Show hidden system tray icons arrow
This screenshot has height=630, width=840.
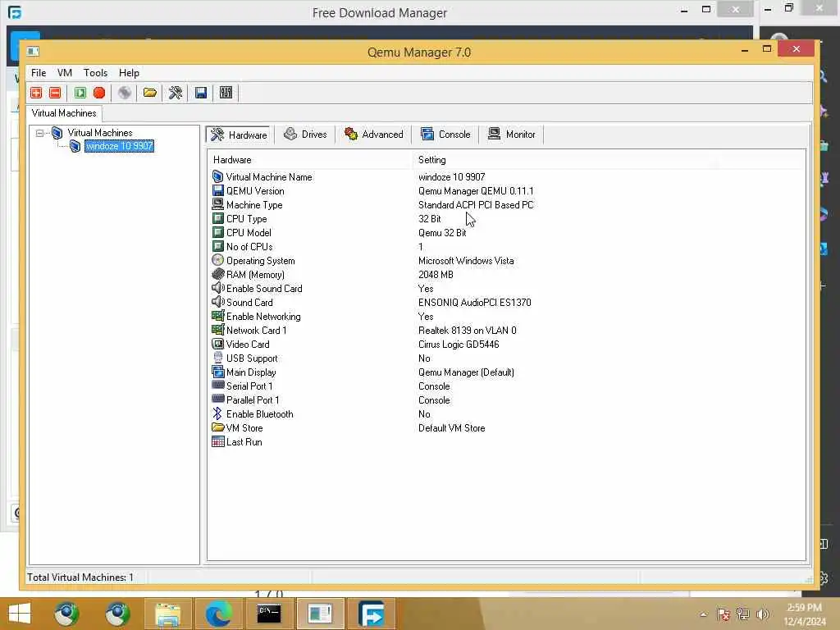pos(703,614)
